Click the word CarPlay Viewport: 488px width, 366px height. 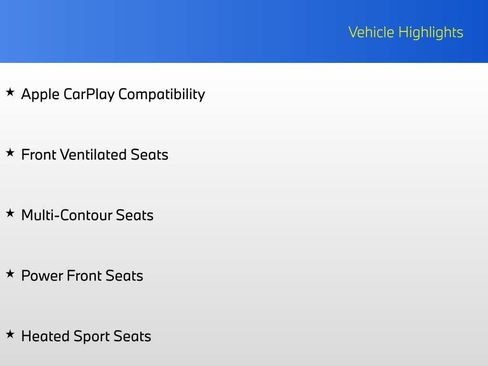[89, 94]
